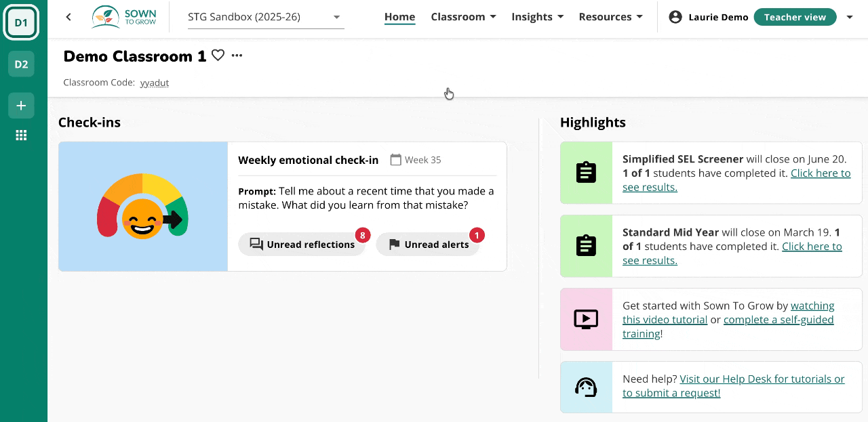Open the grid view of all classrooms
Image resolution: width=868 pixels, height=422 pixels.
(x=21, y=135)
